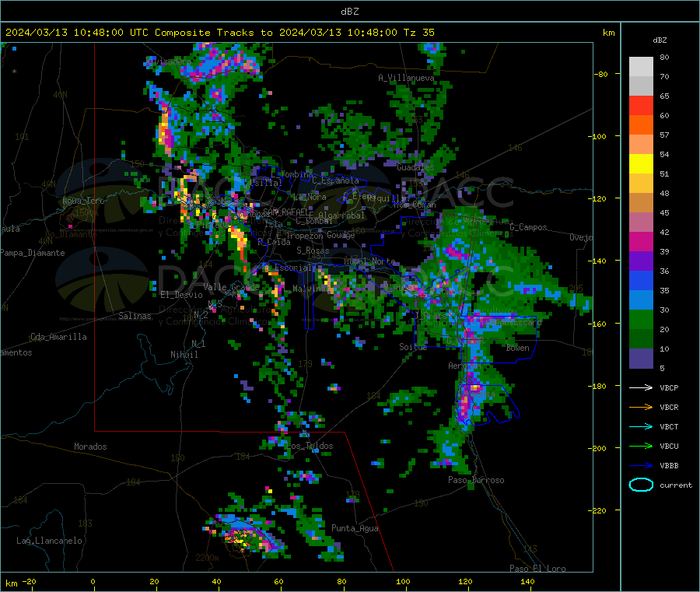Click the 'Paso_Barroso' map label
Image resolution: width=700 pixels, height=592 pixels.
click(x=476, y=480)
